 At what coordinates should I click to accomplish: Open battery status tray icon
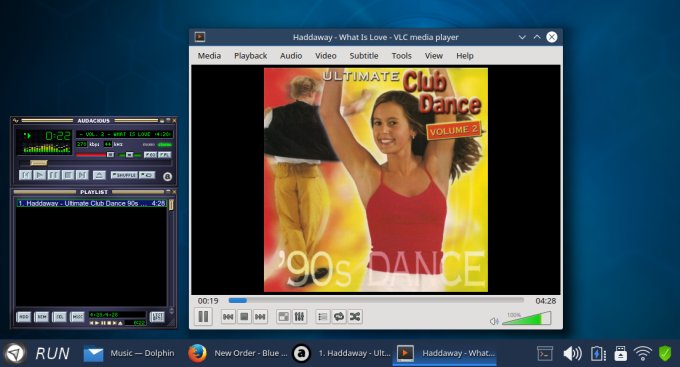coord(598,353)
